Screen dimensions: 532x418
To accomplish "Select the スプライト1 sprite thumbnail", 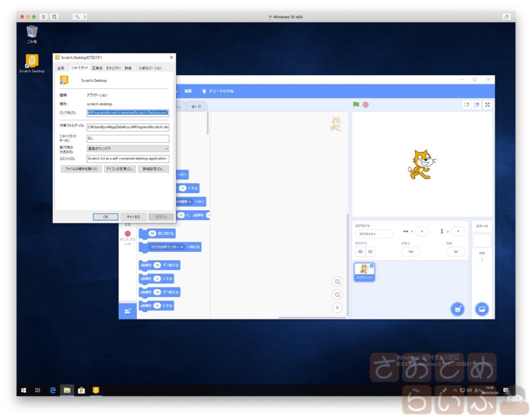I will tap(364, 272).
